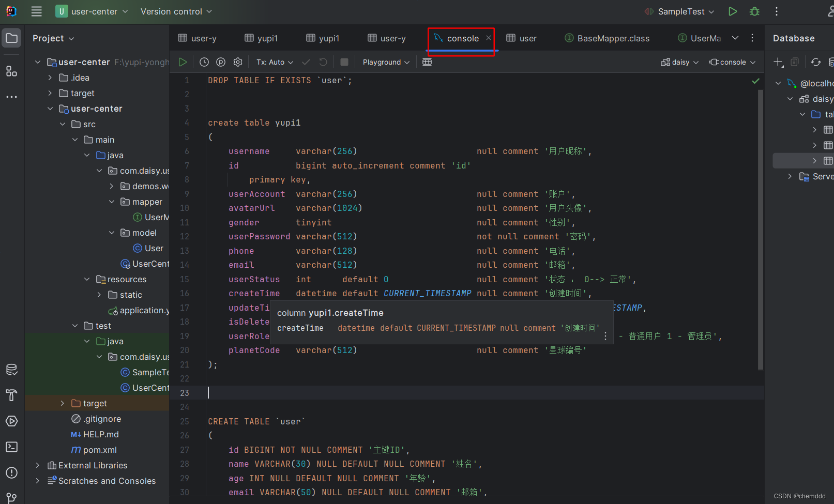Viewport: 834px width, 504px height.
Task: Open More tool windows ellipsis
Action: click(x=11, y=97)
